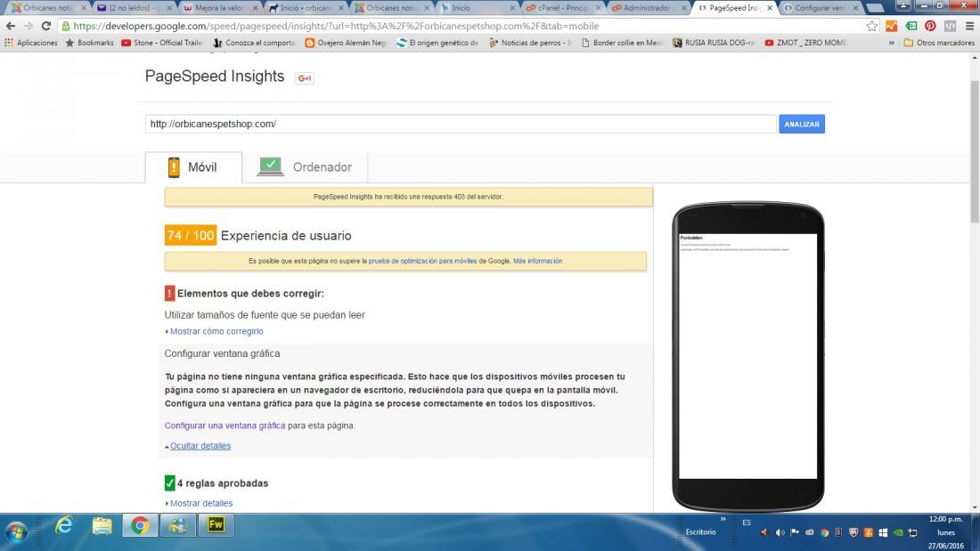Follow the Configurar una ventana gráfica link

225,425
